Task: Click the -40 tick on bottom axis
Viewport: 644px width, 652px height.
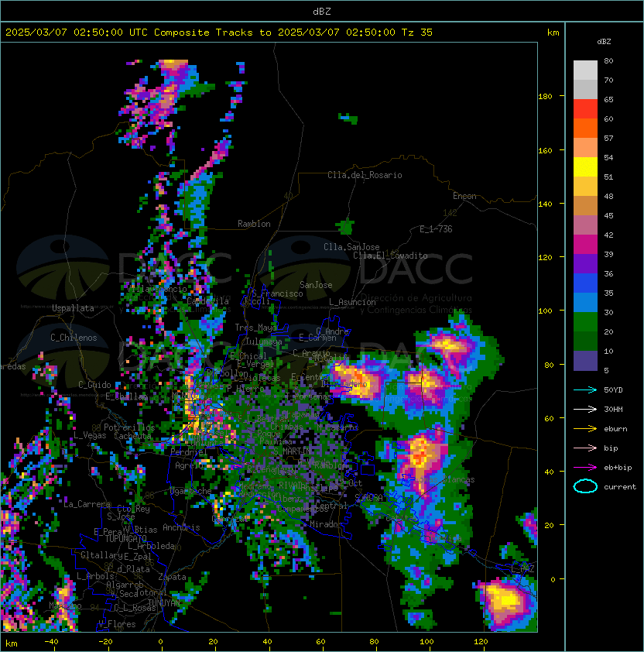Action: click(51, 642)
